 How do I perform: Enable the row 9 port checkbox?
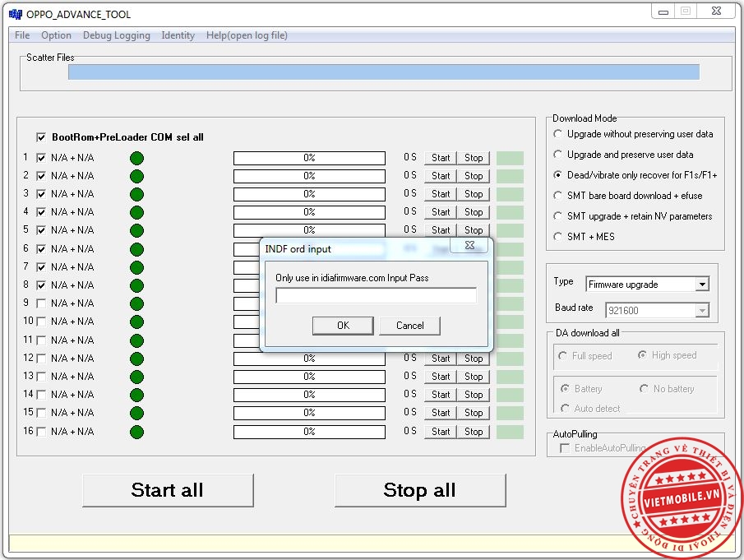(x=41, y=303)
